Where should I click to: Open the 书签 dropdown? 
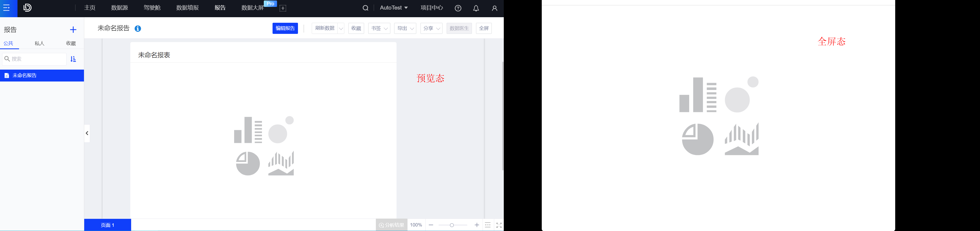click(x=379, y=29)
